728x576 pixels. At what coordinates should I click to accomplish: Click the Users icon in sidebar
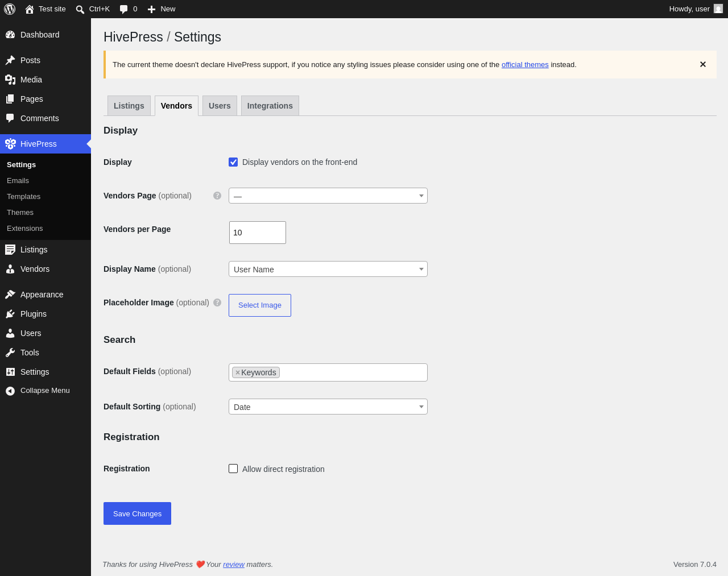coord(10,333)
